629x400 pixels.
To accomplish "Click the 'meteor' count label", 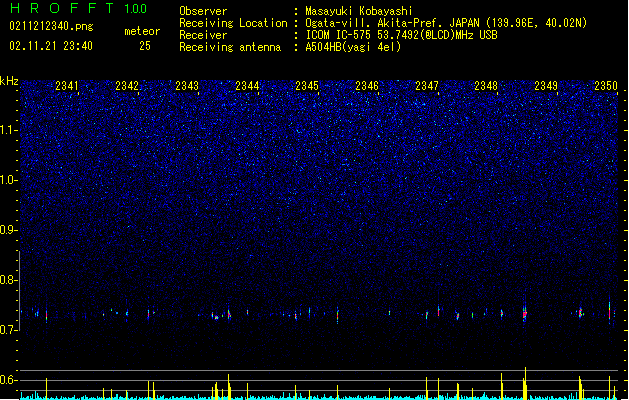I will (142, 31).
